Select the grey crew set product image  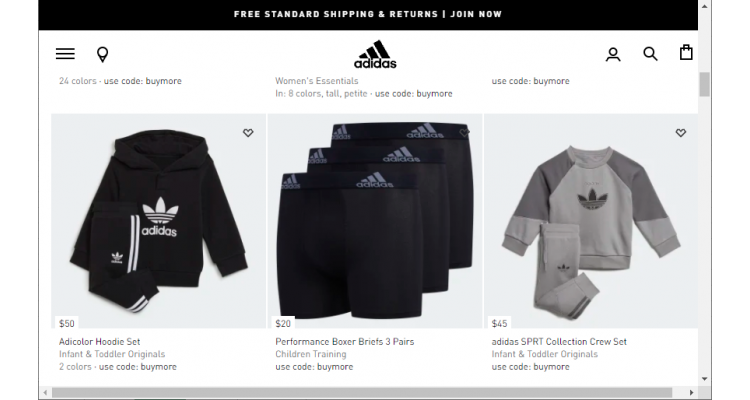[591, 221]
